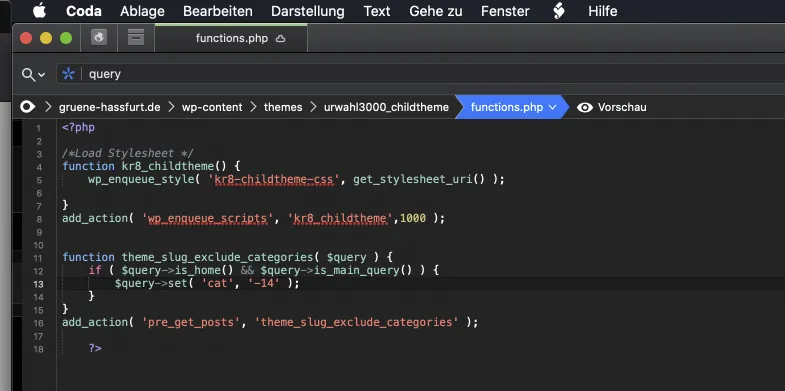
Task: Click line number 13 in the gutter
Action: (39, 284)
